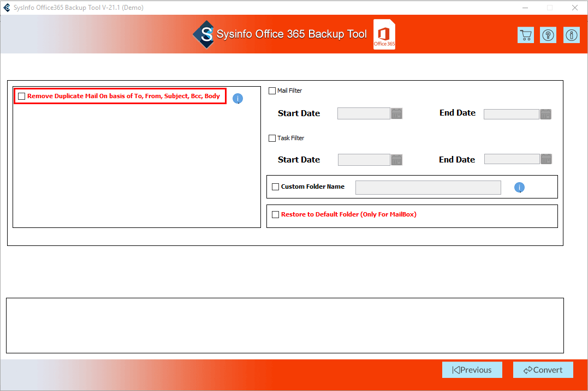Check Restore to Default Folder option
This screenshot has height=391, width=588.
276,215
